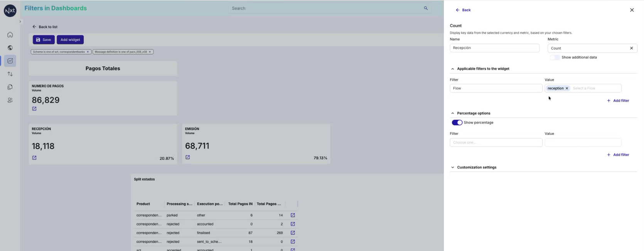Open the Flow filter dropdown
644x251 pixels.
pyautogui.click(x=496, y=88)
